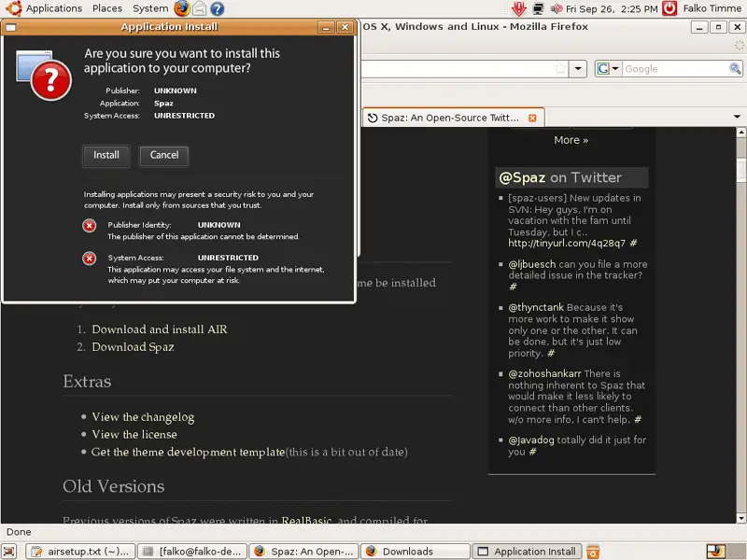747x560 pixels.
Task: Click the Show Desktop icon in bottom panel
Action: 9,552
